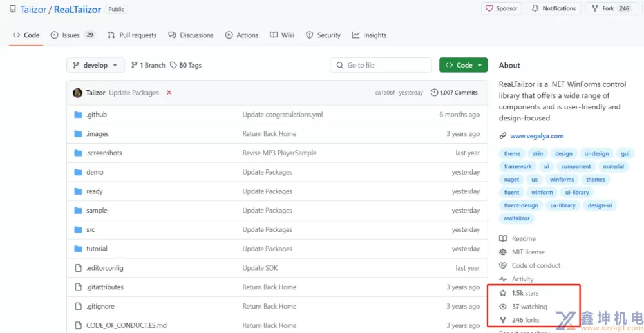This screenshot has height=333, width=644.
Task: Expand the green Code dropdown
Action: point(463,65)
